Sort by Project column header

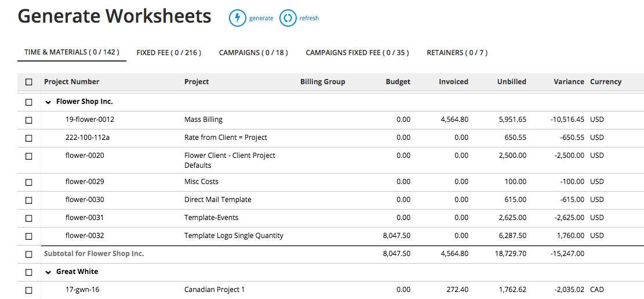click(x=197, y=81)
